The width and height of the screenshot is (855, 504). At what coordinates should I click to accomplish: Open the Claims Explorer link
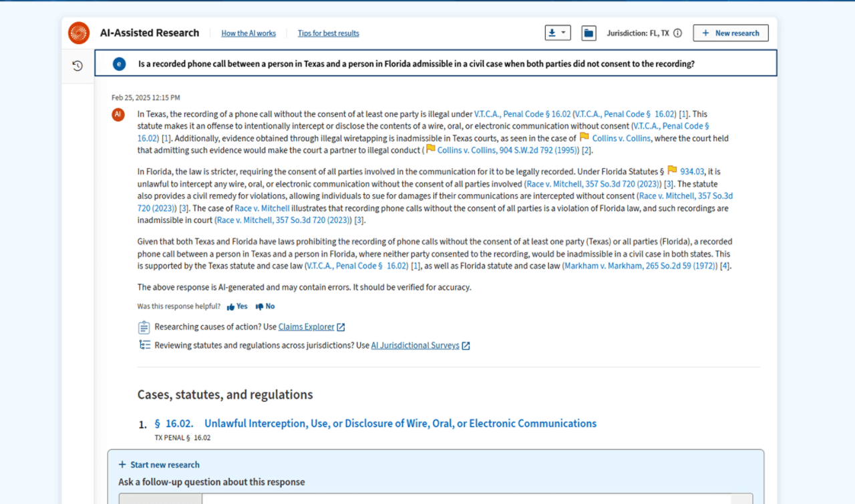point(307,327)
